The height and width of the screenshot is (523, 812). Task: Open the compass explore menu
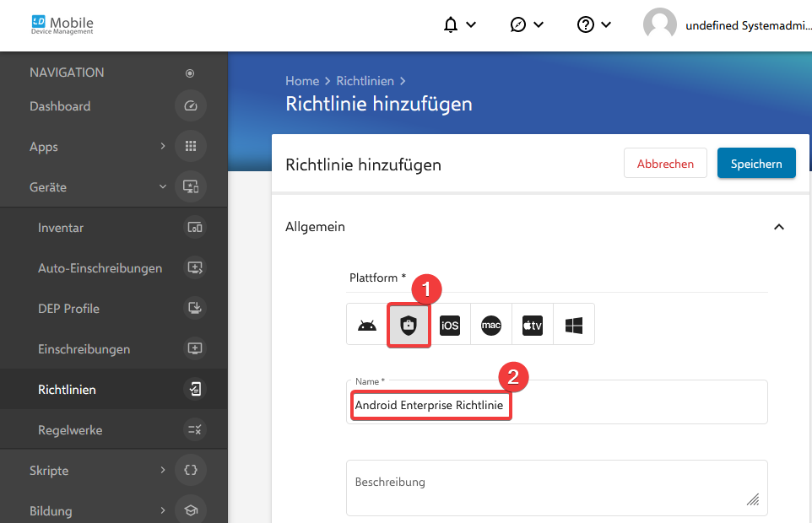coord(518,24)
